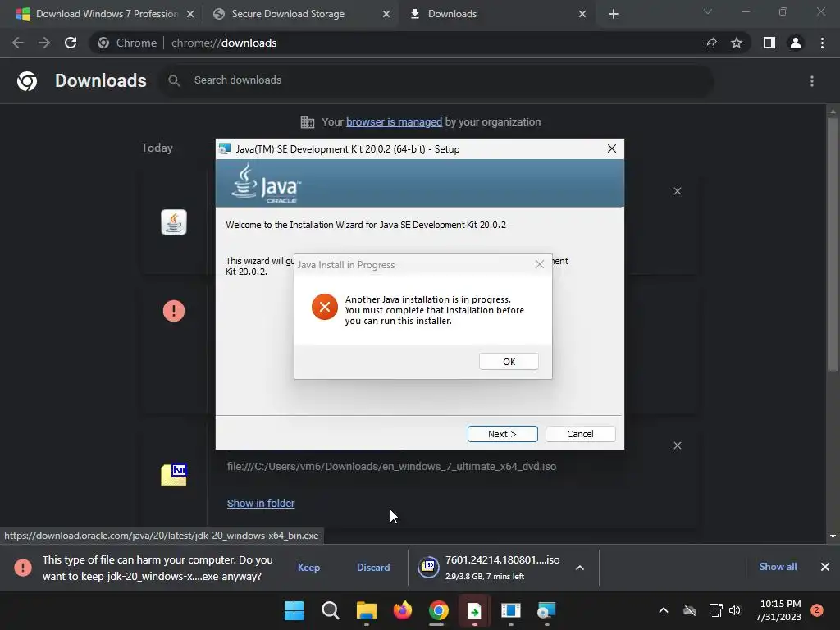Click the page vertical scrollbar
The width and height of the screenshot is (840, 630).
(833, 244)
